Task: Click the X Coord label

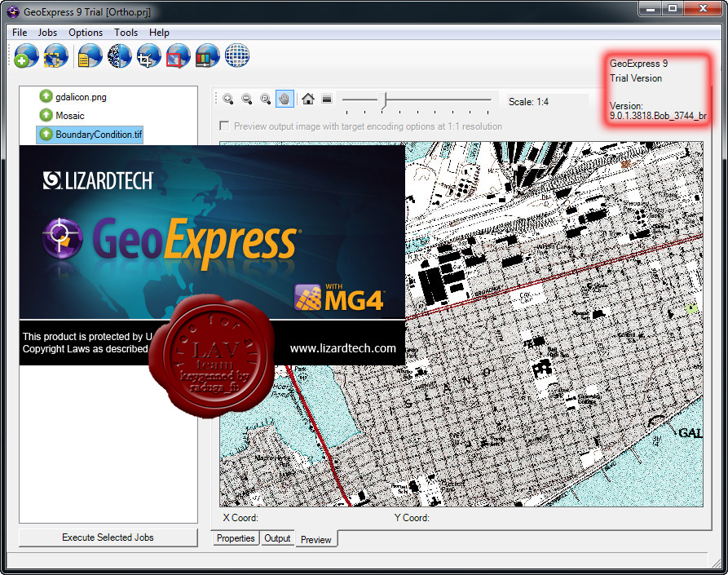Action: coord(240,517)
